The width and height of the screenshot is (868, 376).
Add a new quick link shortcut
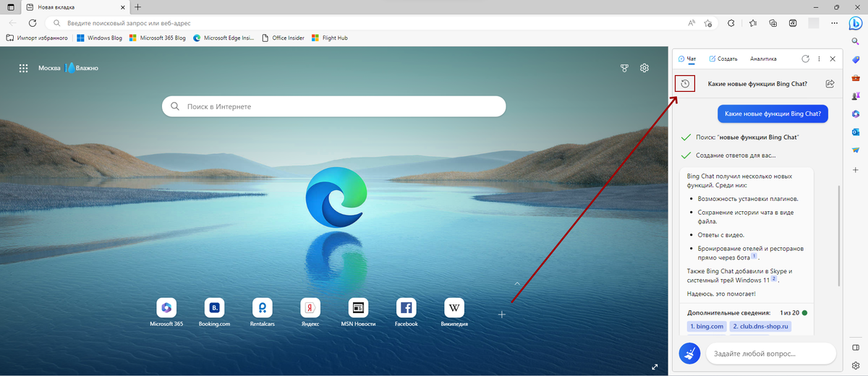(x=502, y=314)
